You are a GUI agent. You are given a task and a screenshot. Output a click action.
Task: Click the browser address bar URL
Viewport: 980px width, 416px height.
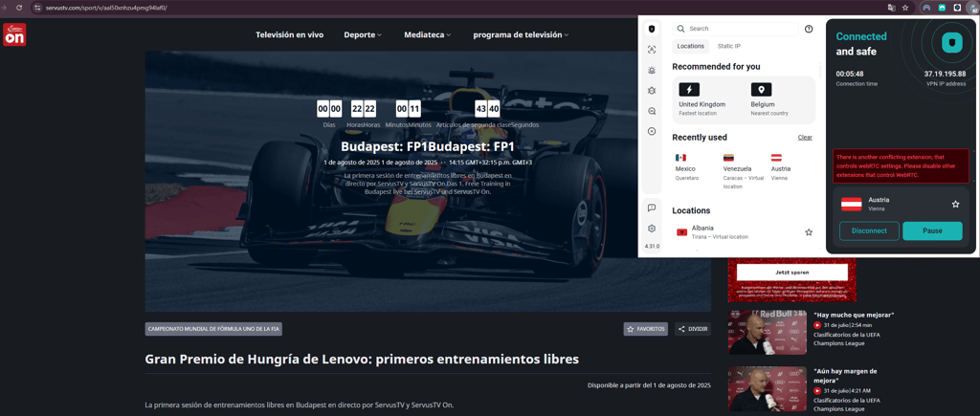(x=106, y=8)
